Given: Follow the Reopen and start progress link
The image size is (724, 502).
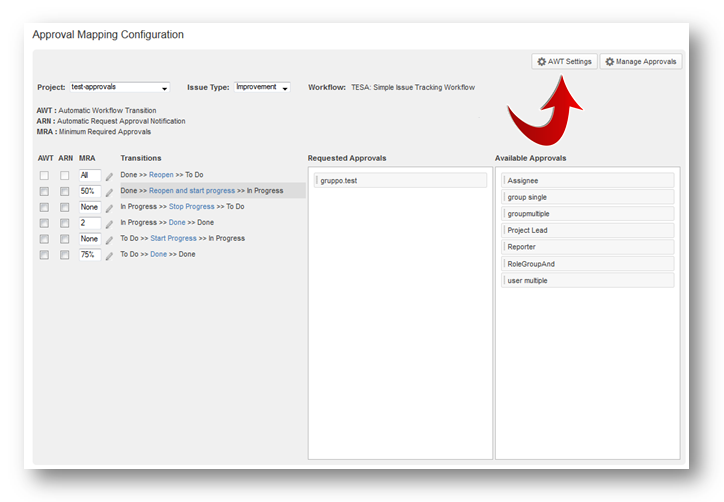Looking at the screenshot, I should [192, 190].
